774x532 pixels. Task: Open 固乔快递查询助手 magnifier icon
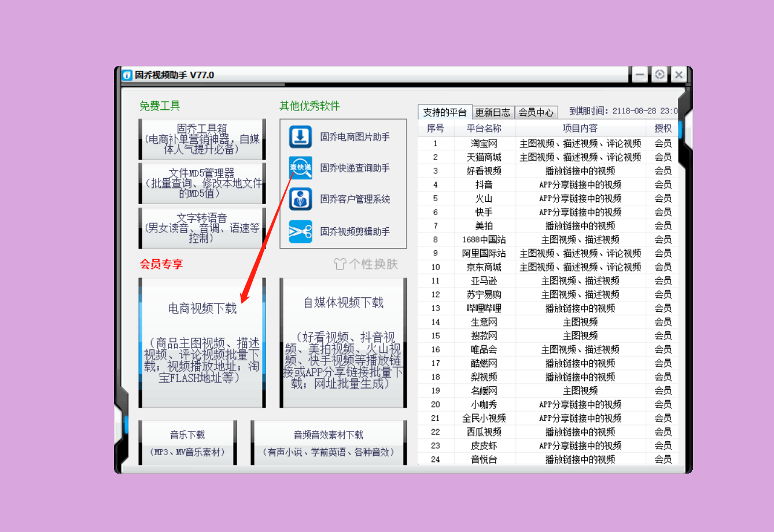click(x=301, y=168)
